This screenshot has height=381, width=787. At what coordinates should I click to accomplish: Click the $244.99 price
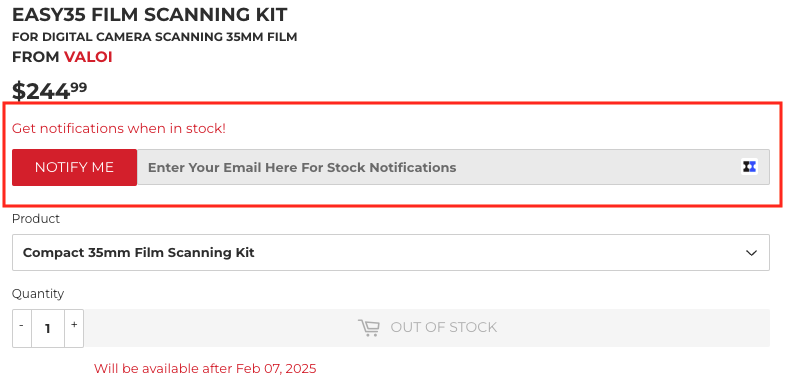tap(49, 91)
